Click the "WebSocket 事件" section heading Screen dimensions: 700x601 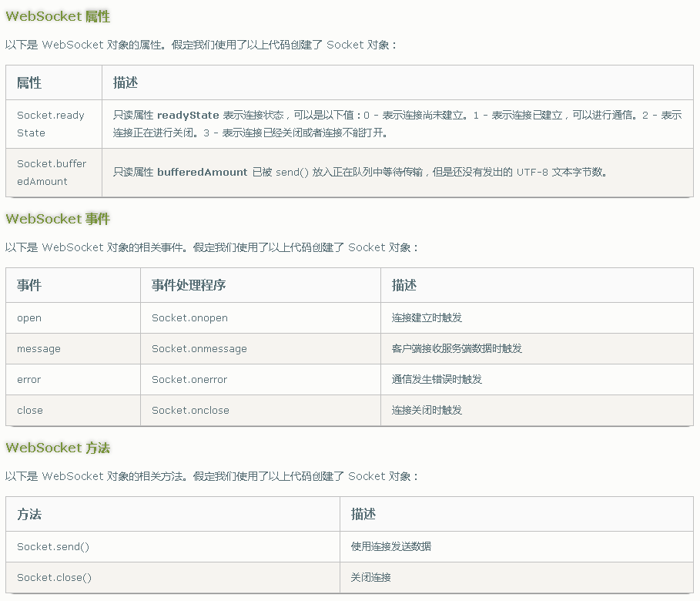coord(58,219)
